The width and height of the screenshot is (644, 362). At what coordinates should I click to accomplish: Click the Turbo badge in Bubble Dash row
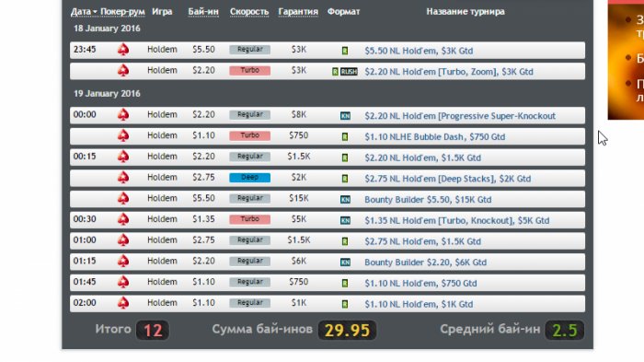tap(249, 135)
